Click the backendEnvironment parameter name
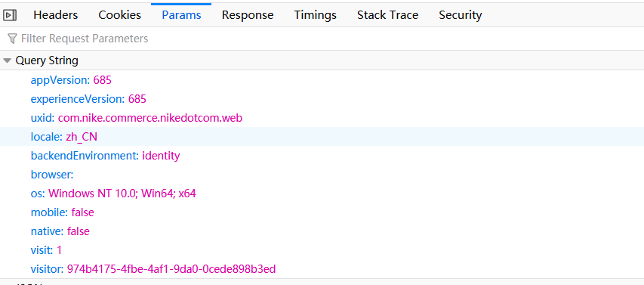This screenshot has height=285, width=644. (x=85, y=156)
